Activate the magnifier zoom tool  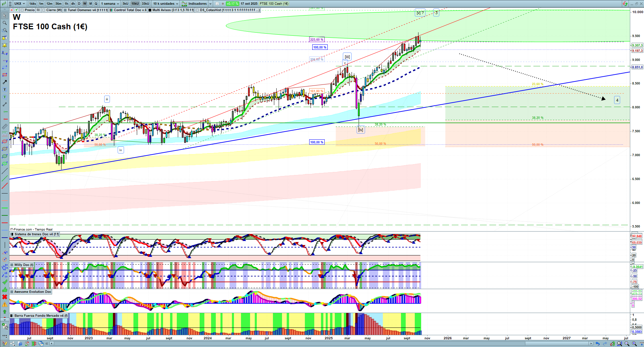pyautogui.click(x=5, y=23)
